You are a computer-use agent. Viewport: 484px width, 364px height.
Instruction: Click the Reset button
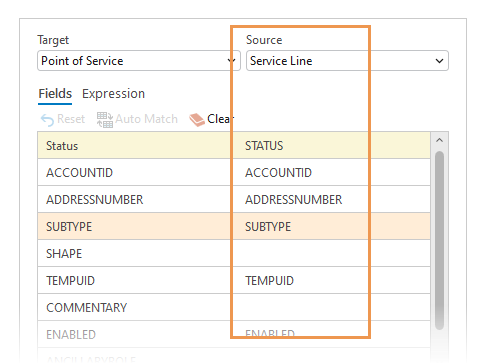[63, 119]
